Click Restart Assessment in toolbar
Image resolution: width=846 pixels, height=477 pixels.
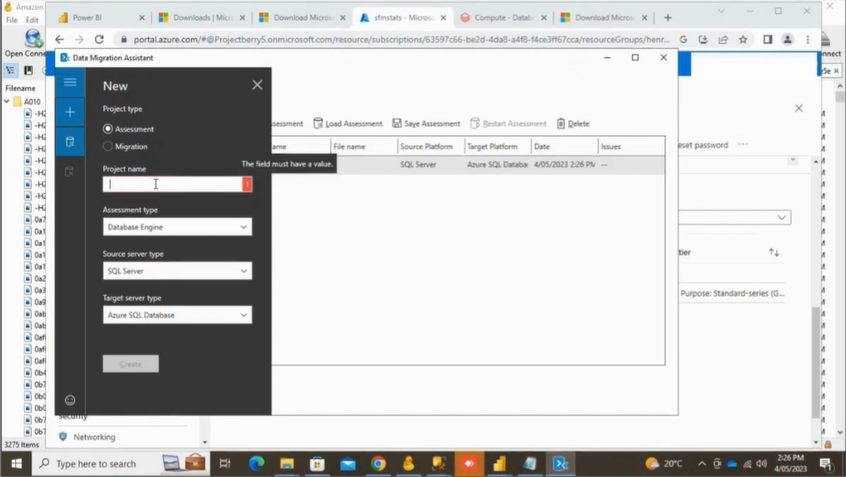click(508, 124)
